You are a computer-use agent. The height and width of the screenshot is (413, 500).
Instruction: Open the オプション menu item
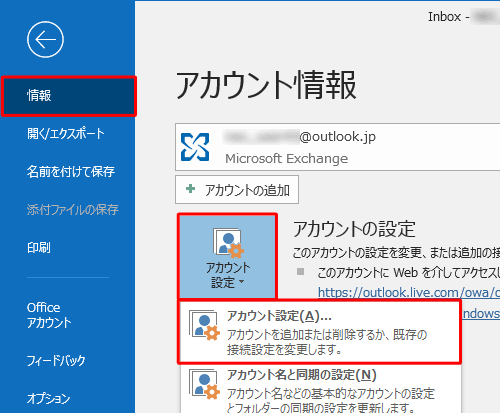click(48, 398)
